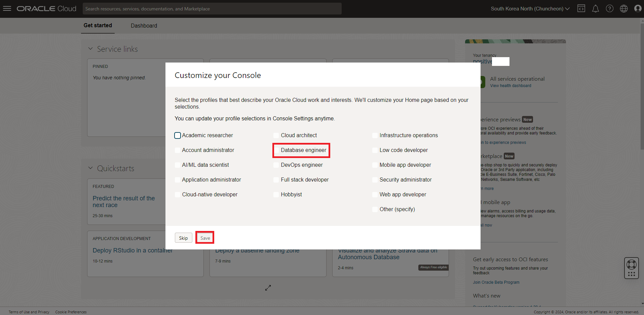Screen dimensions: 644x315
Task: Check Cloud architect profile
Action: tap(276, 135)
